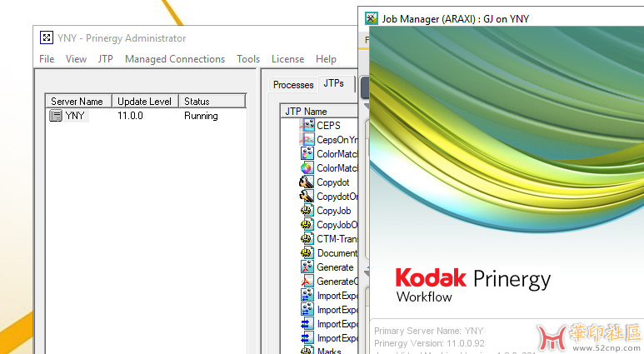
Task: Click the CopyJobO JTP icon
Action: pos(307,225)
